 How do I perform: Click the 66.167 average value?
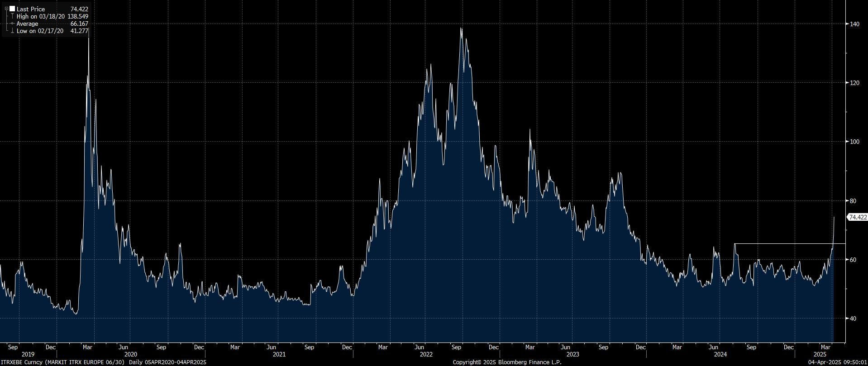(79, 24)
